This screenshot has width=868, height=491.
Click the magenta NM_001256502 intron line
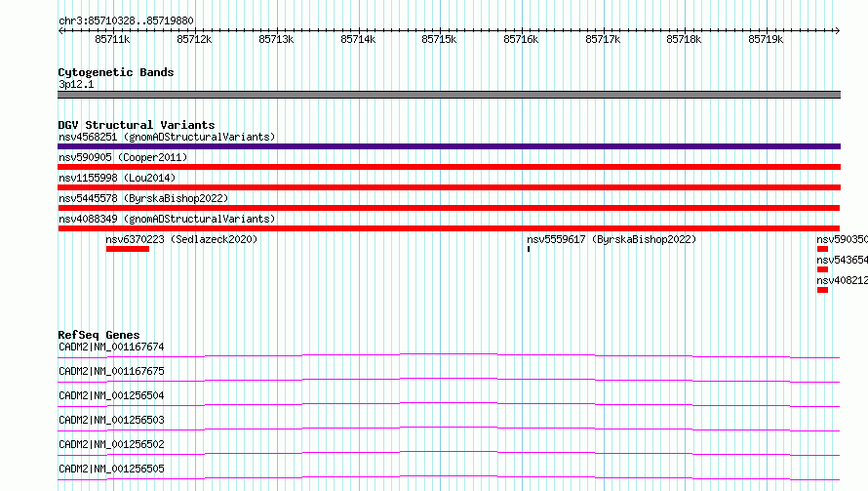coord(449,453)
